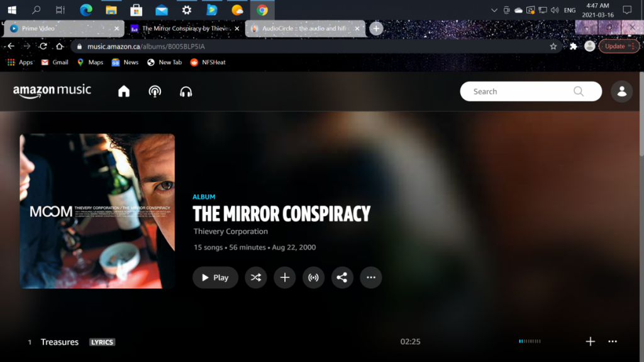Open the Windows Start menu
Viewport: 644px width, 362px height.
click(12, 10)
